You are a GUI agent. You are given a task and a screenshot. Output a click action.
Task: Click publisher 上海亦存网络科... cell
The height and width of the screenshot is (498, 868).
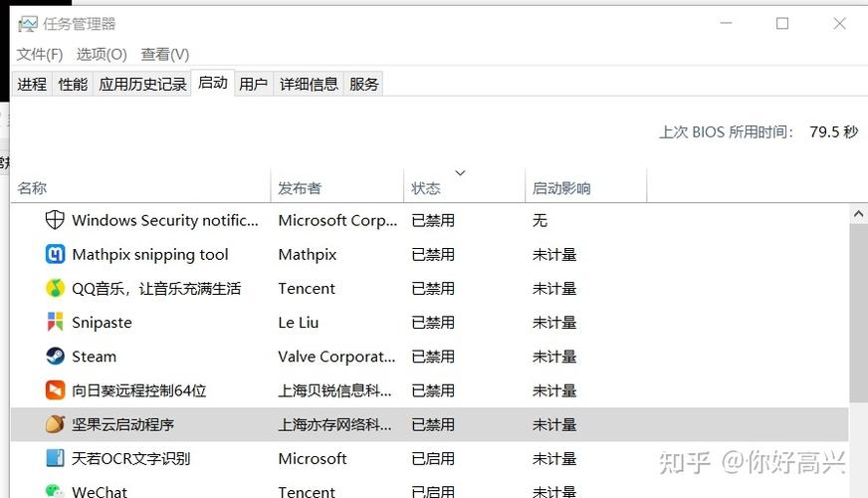[x=334, y=424]
